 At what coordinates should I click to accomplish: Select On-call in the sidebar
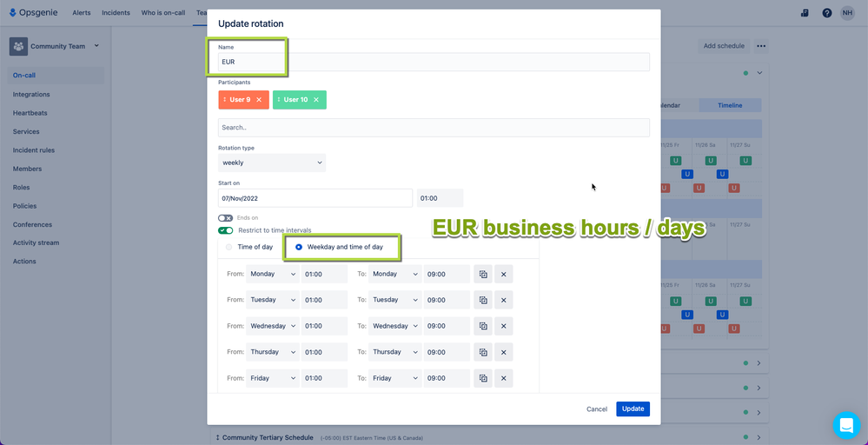[x=56, y=76]
